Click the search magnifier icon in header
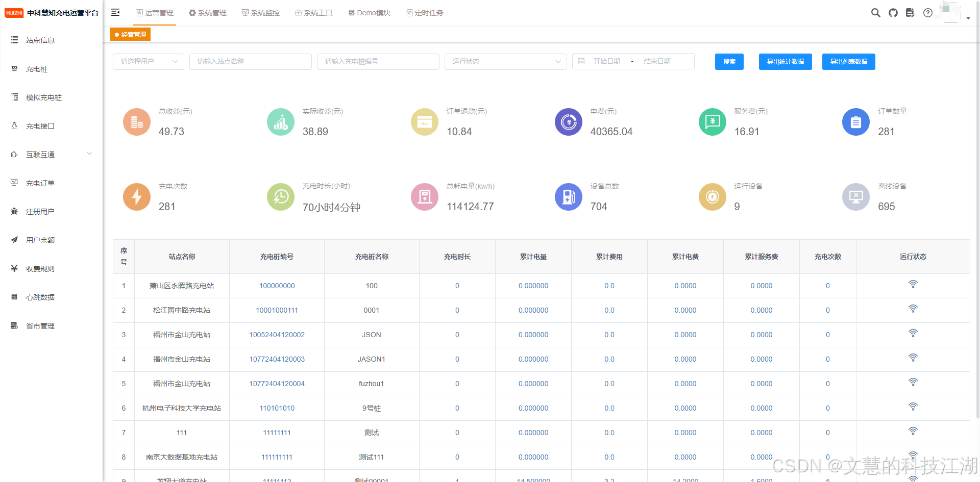This screenshot has width=980, height=482. [875, 13]
